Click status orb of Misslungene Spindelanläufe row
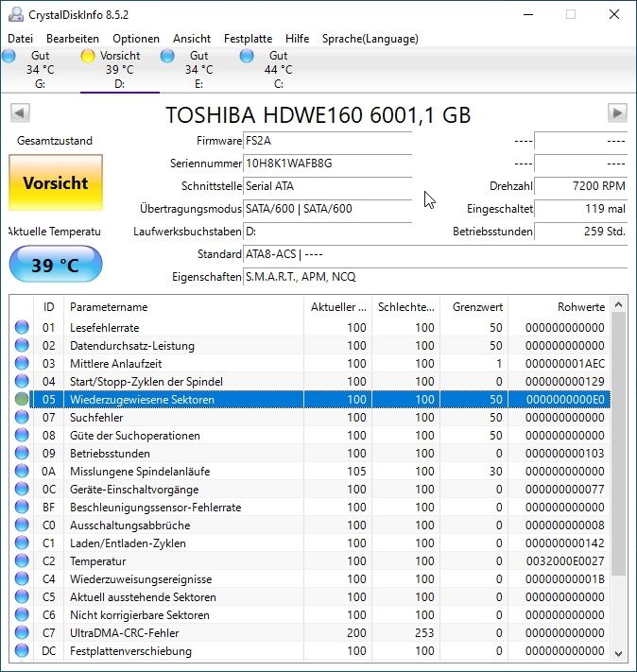 pyautogui.click(x=22, y=471)
